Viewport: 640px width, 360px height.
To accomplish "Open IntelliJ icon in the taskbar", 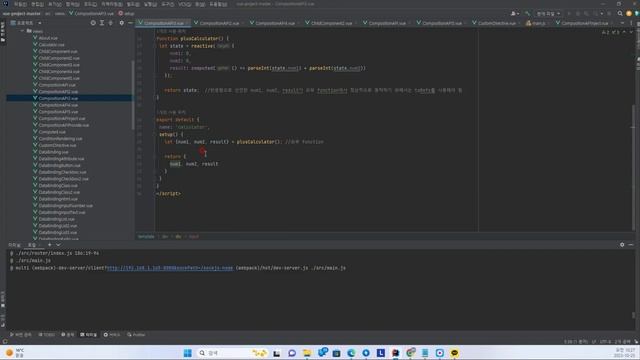I will click(x=396, y=353).
